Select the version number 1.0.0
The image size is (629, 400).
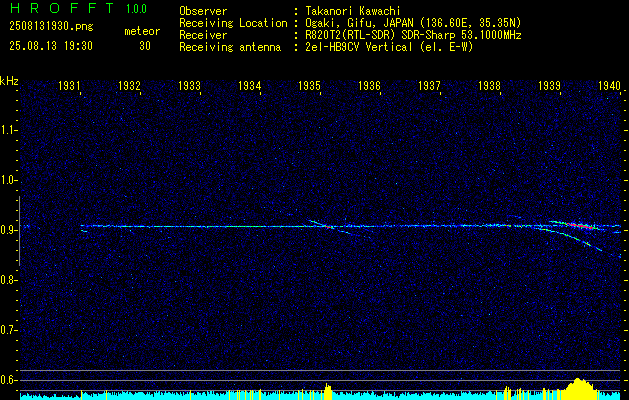pyautogui.click(x=136, y=9)
